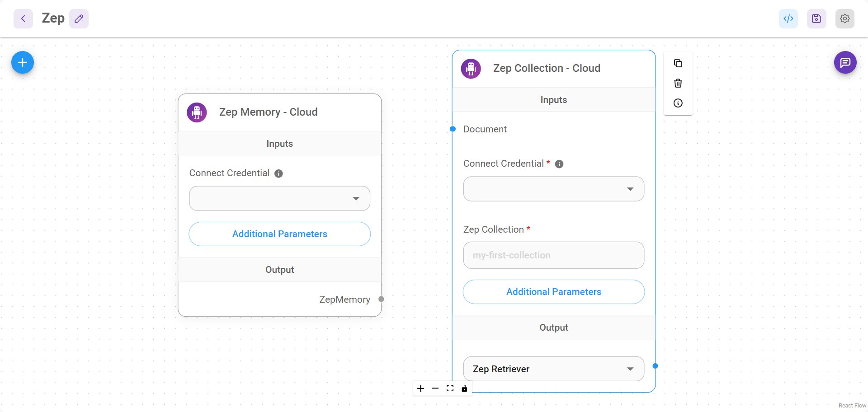Click the Document input connector handle

click(453, 129)
